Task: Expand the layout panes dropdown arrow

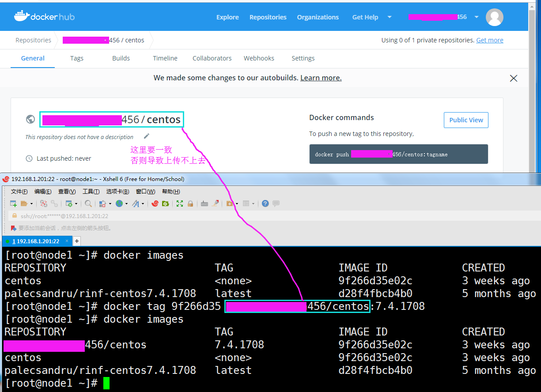Action: point(253,204)
